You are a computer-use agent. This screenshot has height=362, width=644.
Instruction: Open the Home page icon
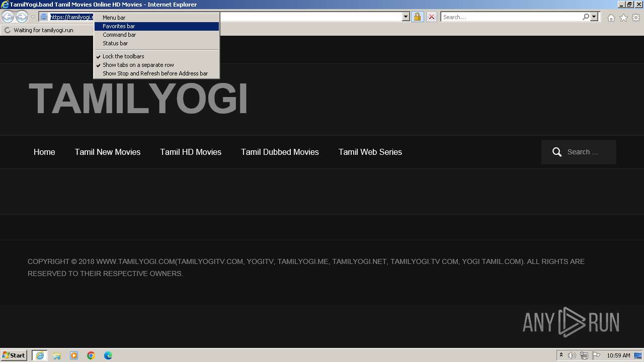pos(611,18)
